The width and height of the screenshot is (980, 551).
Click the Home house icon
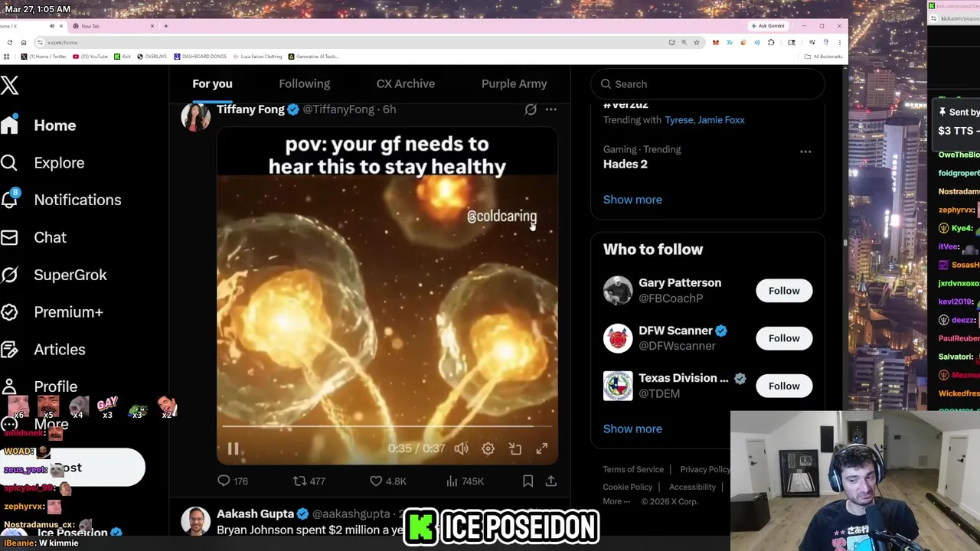click(9, 126)
